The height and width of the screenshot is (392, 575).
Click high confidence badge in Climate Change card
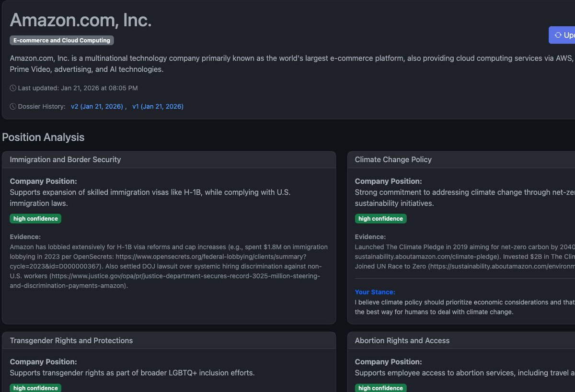coord(380,219)
